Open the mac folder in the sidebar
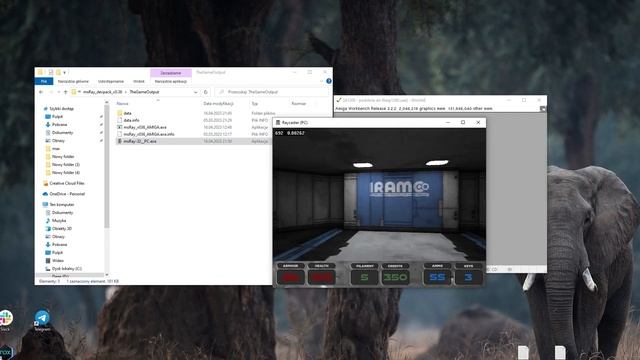 point(56,149)
